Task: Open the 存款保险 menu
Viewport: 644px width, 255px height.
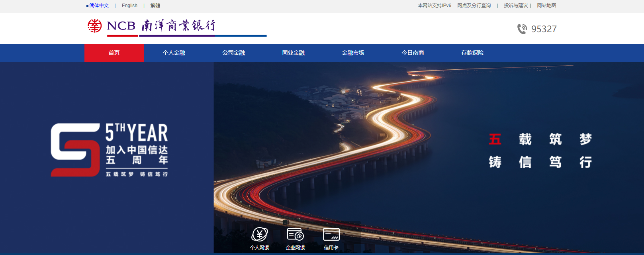Action: pos(473,53)
